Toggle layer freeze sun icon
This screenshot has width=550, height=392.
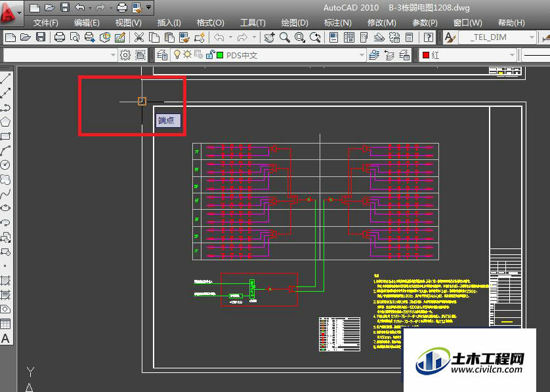pos(188,54)
